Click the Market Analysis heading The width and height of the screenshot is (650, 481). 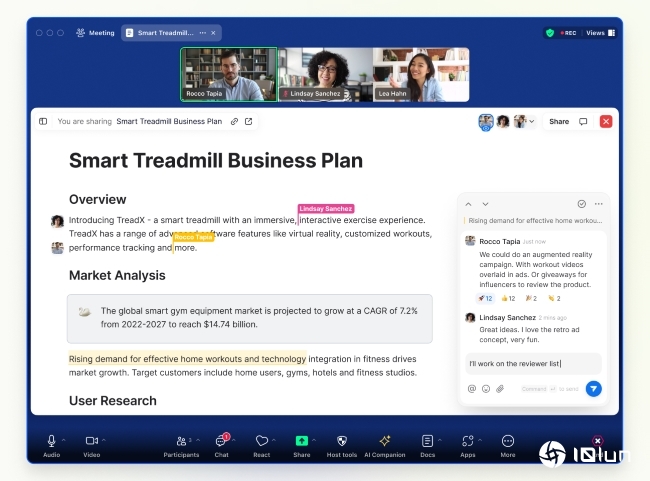pos(117,275)
